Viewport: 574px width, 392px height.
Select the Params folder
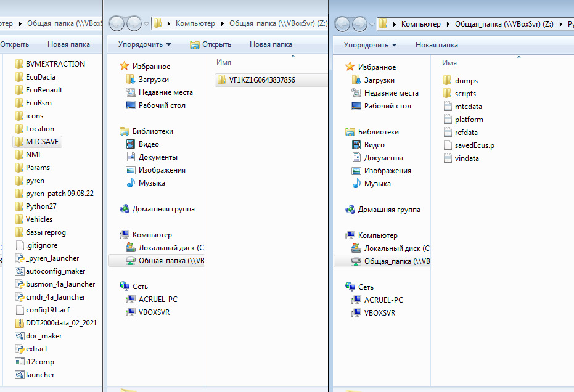click(33, 168)
